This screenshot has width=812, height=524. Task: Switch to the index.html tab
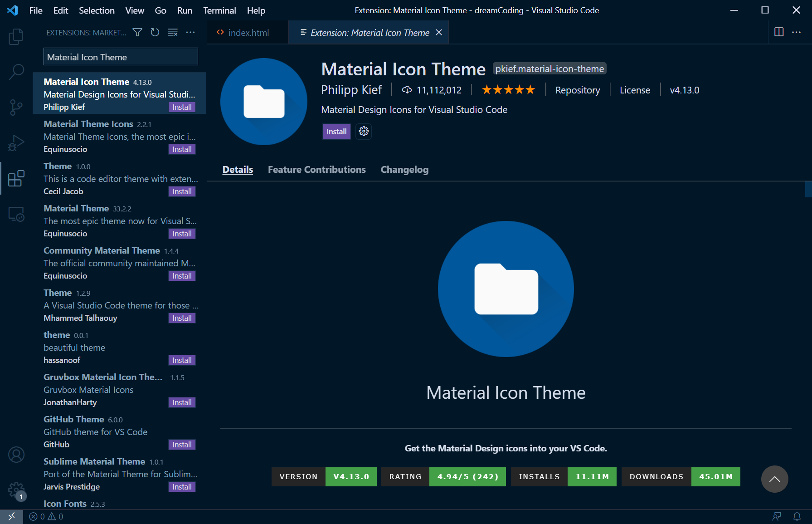[248, 32]
